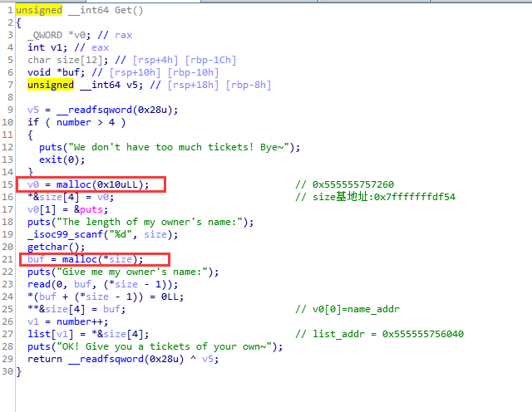
Task: Click 'number++' on line 26
Action: (x=80, y=321)
